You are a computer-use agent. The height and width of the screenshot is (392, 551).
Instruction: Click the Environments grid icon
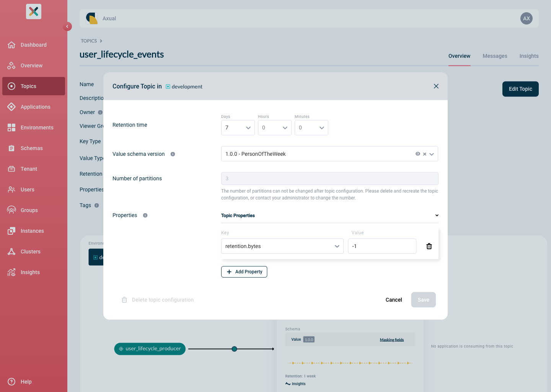coord(11,127)
